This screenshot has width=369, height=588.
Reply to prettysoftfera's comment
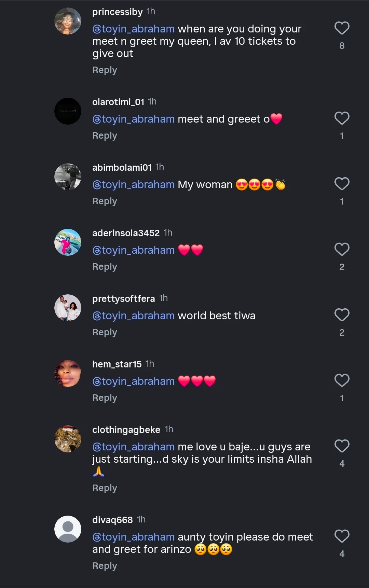tap(105, 332)
